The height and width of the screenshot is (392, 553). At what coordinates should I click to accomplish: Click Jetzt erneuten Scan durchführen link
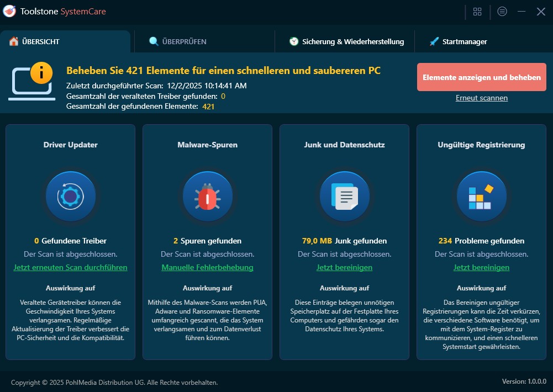(x=70, y=267)
